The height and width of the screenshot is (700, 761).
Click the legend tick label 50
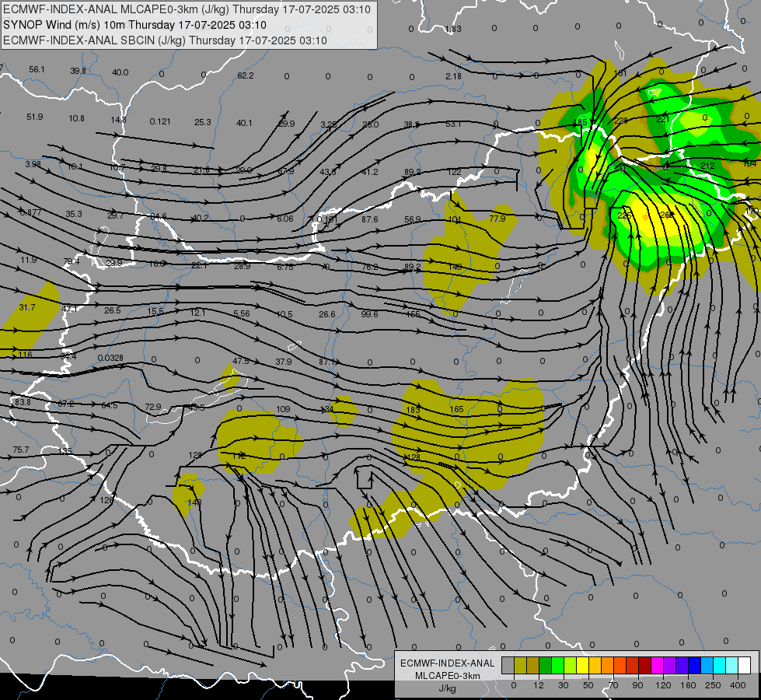[x=588, y=685]
